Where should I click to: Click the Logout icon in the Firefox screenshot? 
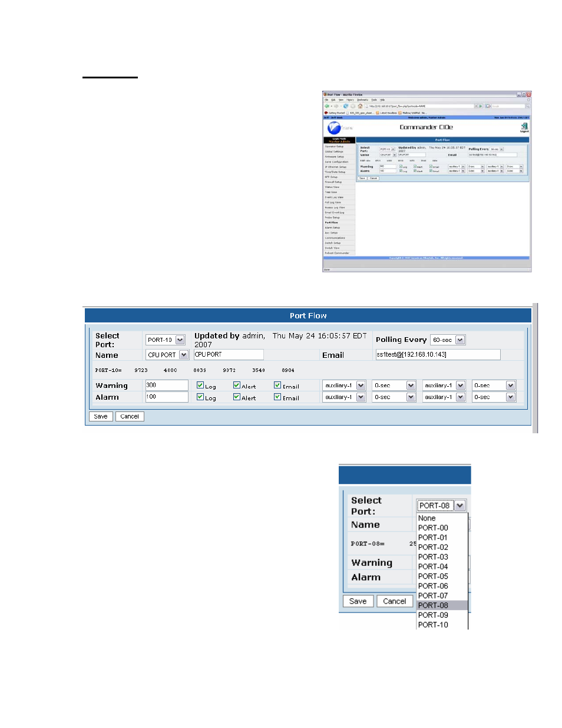(524, 127)
